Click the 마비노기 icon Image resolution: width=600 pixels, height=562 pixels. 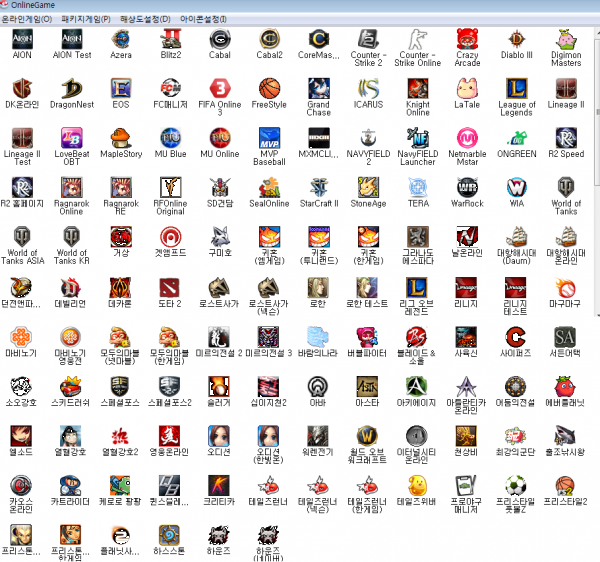point(21,337)
